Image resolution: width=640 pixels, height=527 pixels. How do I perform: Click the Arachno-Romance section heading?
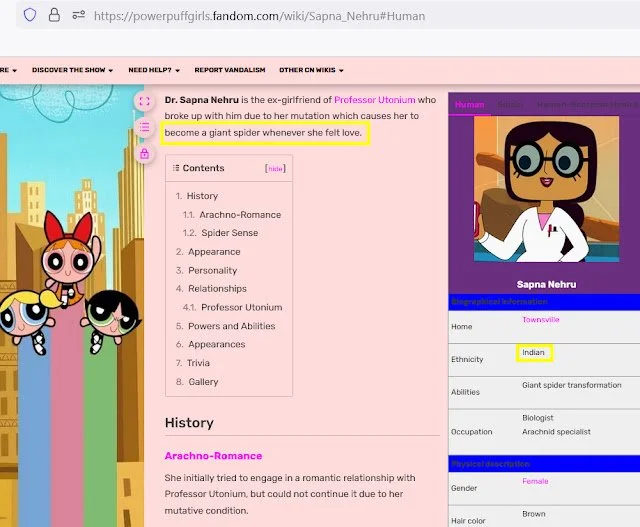(213, 456)
